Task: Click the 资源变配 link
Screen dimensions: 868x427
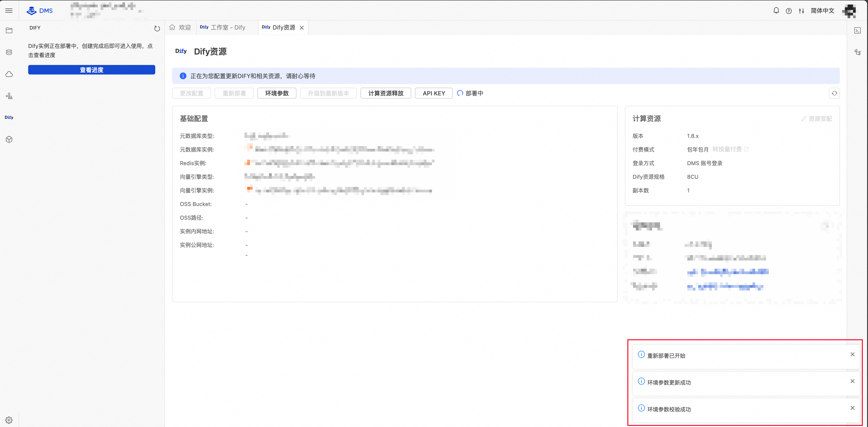Action: (817, 119)
